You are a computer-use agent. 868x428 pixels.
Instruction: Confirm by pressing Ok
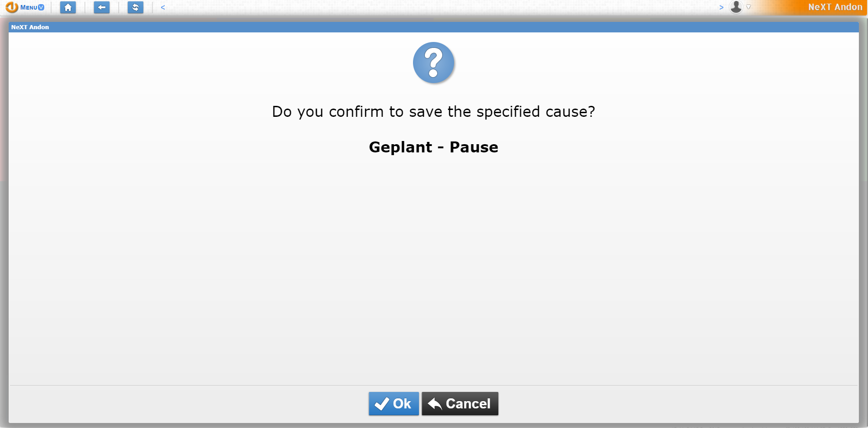coord(393,403)
